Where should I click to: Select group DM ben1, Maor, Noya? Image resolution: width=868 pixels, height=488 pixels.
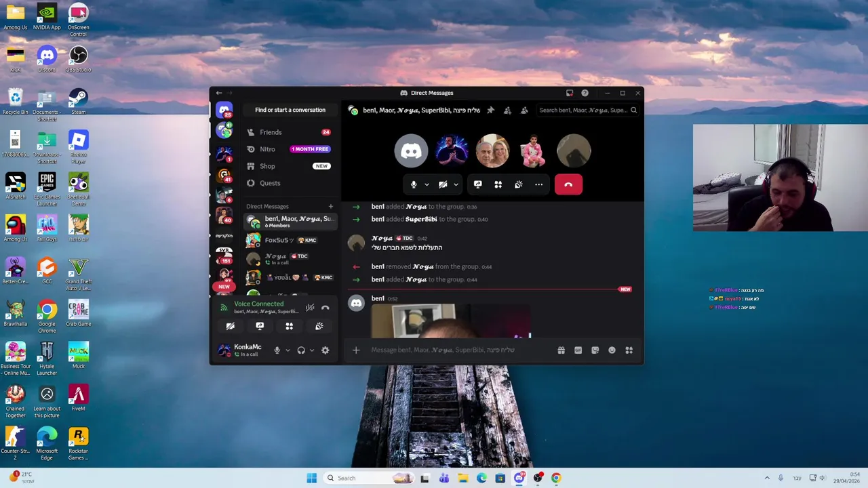(290, 222)
